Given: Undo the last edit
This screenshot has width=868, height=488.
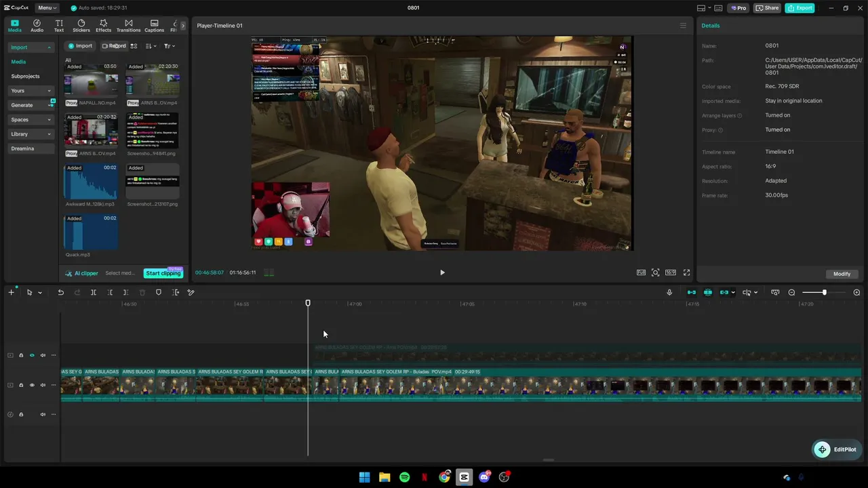Looking at the screenshot, I should pos(60,292).
